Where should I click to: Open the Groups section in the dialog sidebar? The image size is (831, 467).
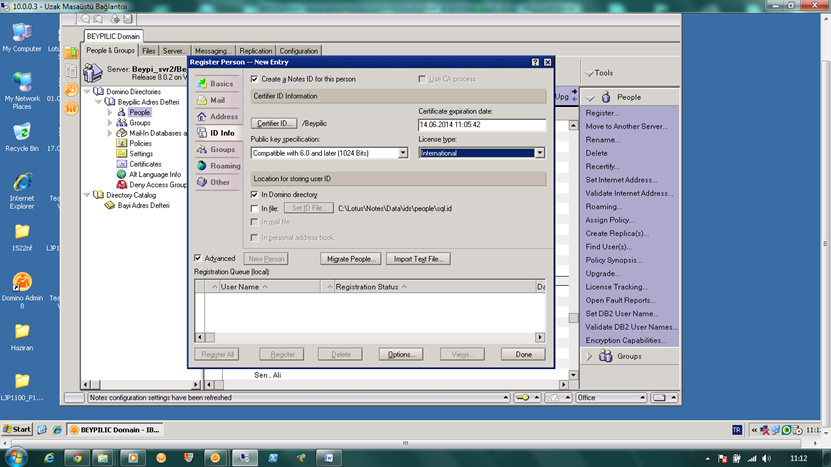(216, 149)
